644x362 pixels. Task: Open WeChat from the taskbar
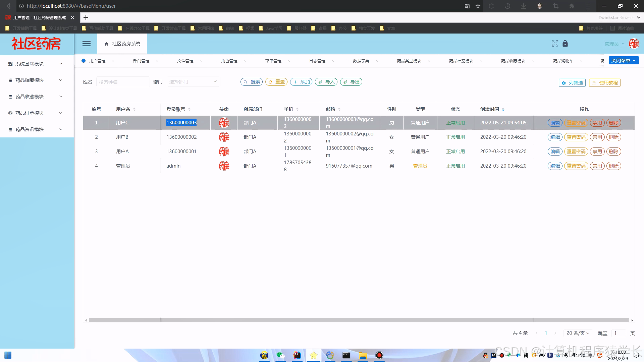280,355
